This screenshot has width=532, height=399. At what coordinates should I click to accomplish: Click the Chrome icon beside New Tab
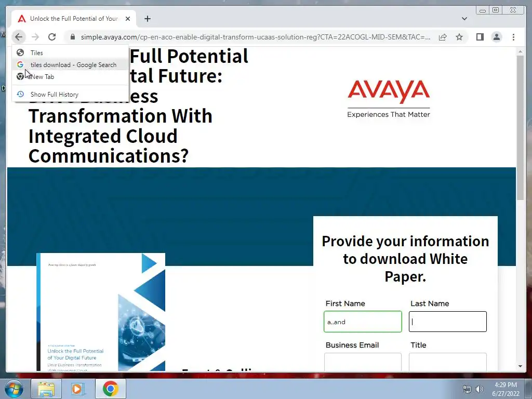point(20,76)
